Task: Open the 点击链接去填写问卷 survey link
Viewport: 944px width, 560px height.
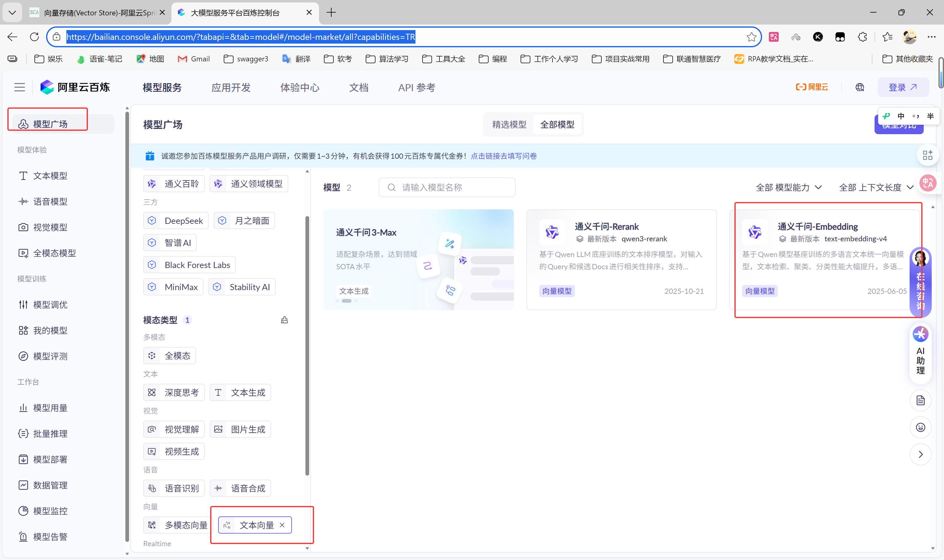Action: pos(504,156)
